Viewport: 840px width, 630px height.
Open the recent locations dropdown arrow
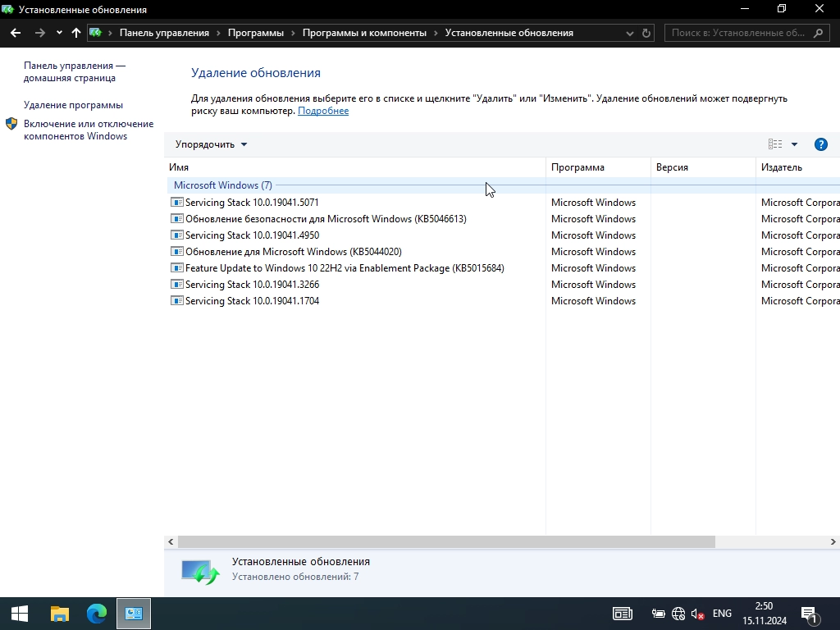[59, 33]
